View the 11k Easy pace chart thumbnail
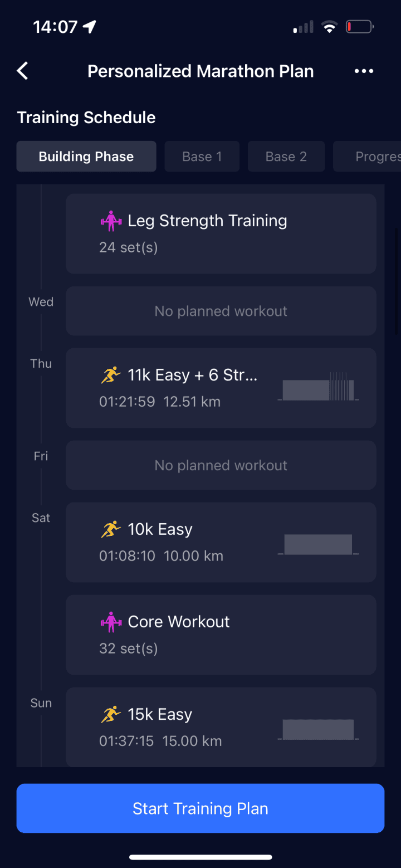 coord(318,388)
